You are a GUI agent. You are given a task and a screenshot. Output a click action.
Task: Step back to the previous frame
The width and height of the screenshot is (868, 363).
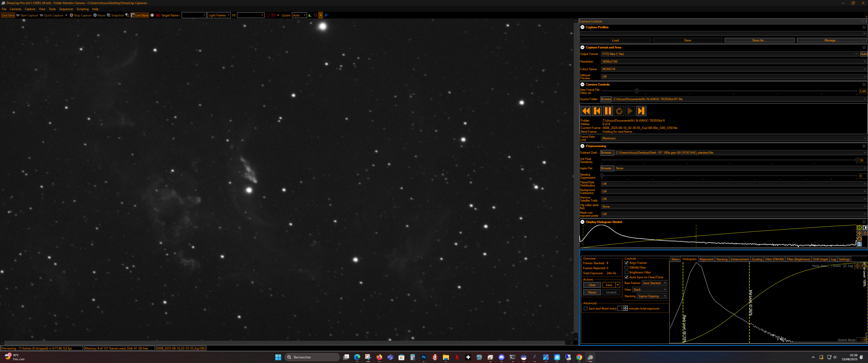coord(597,111)
